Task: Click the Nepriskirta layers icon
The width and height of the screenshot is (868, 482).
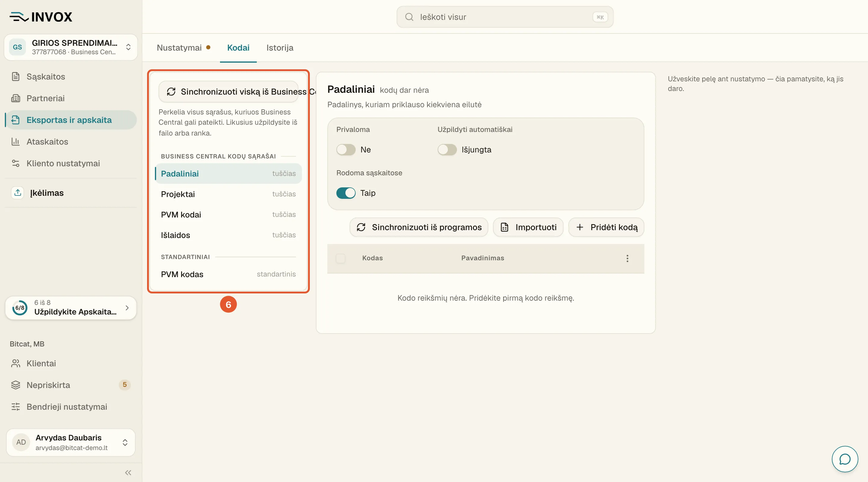Action: click(15, 385)
